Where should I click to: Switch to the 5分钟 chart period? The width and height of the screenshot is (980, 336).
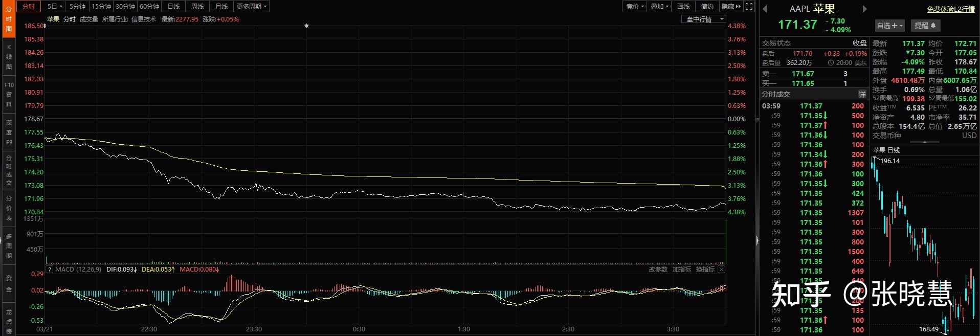click(77, 6)
